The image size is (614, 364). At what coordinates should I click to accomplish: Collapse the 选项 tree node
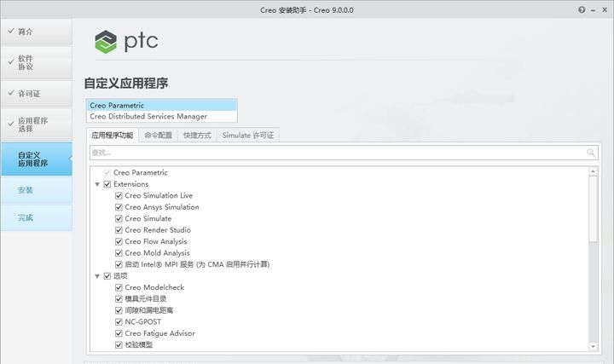[x=97, y=276]
